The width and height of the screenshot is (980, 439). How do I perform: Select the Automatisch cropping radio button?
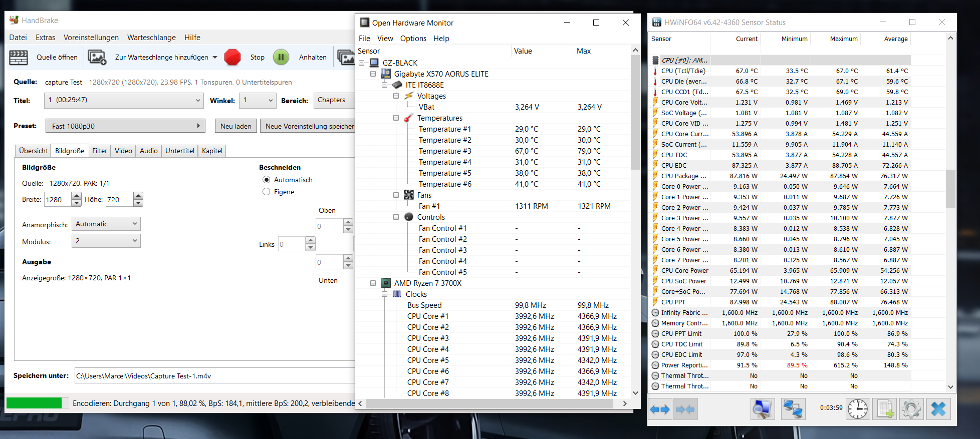(x=267, y=180)
